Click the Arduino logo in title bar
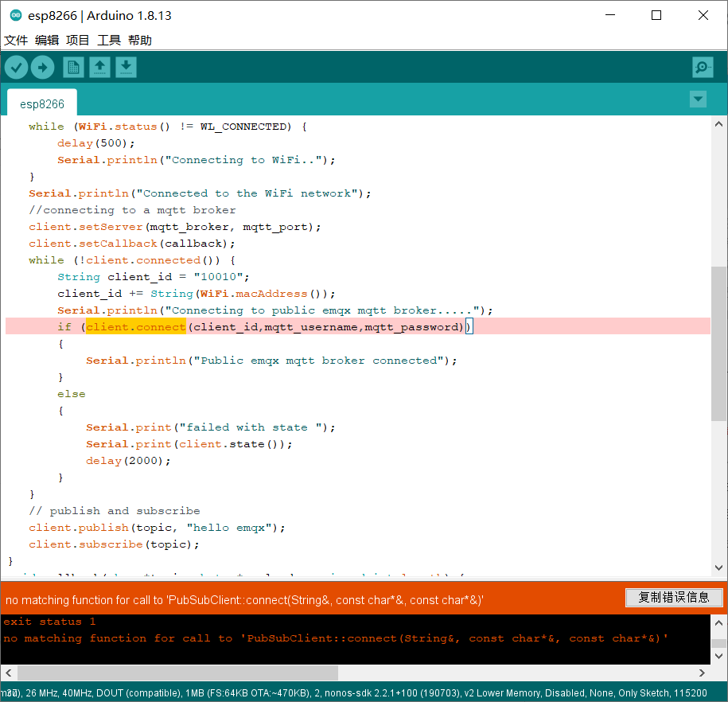The width and height of the screenshot is (728, 702). point(16,15)
